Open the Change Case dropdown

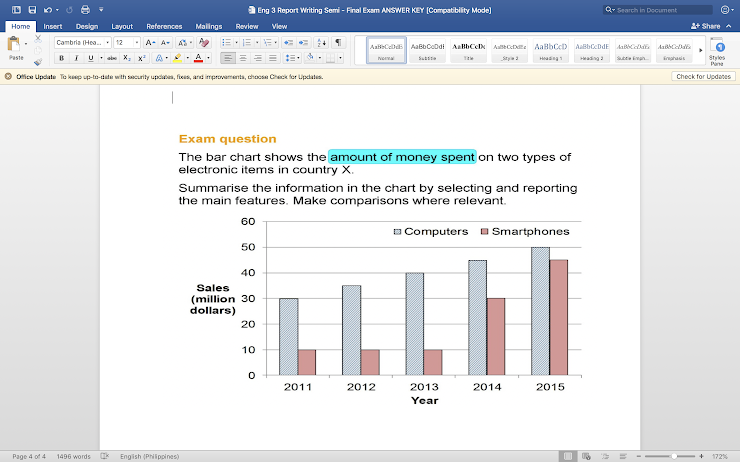pos(185,42)
